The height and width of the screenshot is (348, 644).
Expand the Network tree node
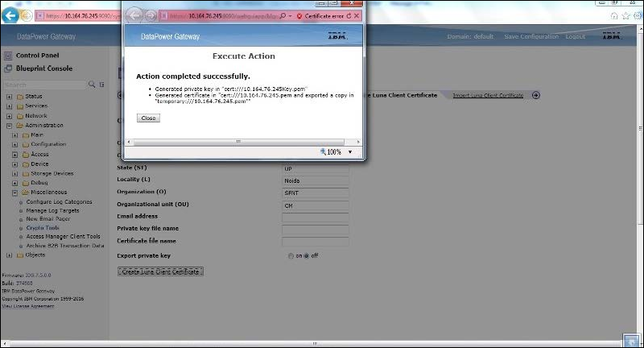(x=9, y=116)
